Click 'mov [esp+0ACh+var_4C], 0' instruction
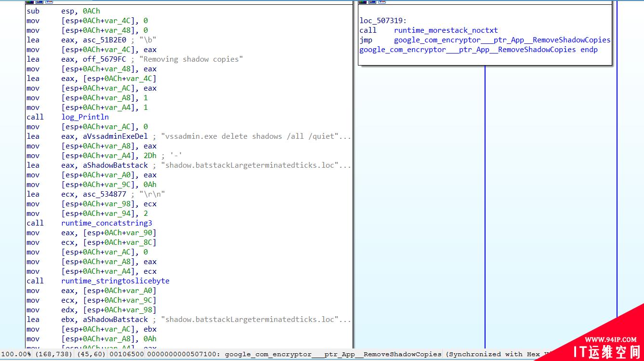The width and height of the screenshot is (644, 361). point(87,21)
